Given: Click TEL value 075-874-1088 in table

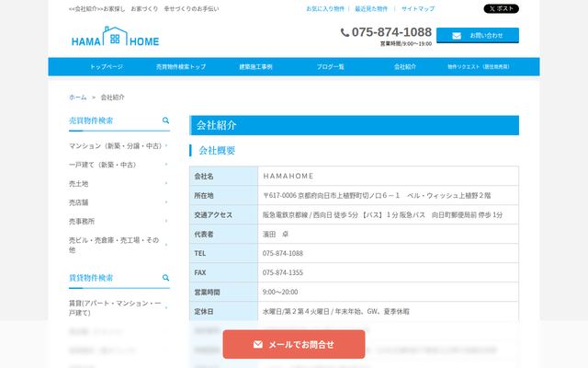Looking at the screenshot, I should [282, 253].
